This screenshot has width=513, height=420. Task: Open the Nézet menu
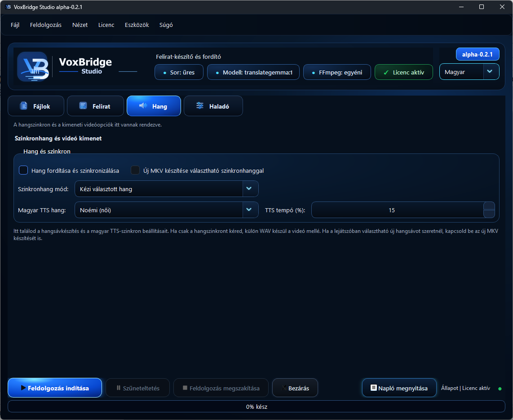80,25
